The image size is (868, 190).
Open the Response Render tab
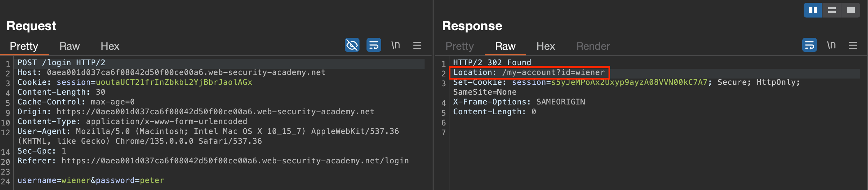pos(593,46)
